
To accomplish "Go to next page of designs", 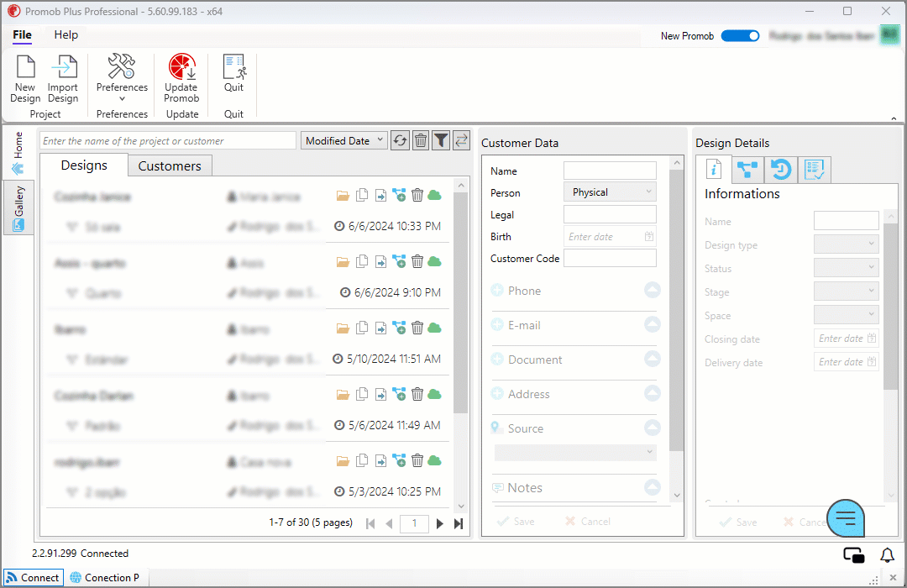I will pos(439,524).
